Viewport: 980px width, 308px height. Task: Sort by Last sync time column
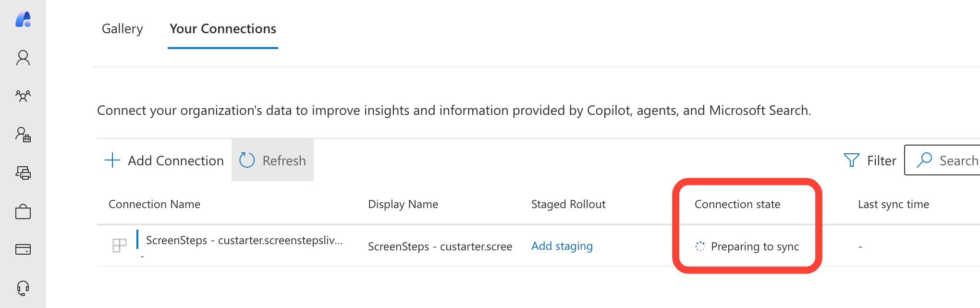[x=893, y=204]
